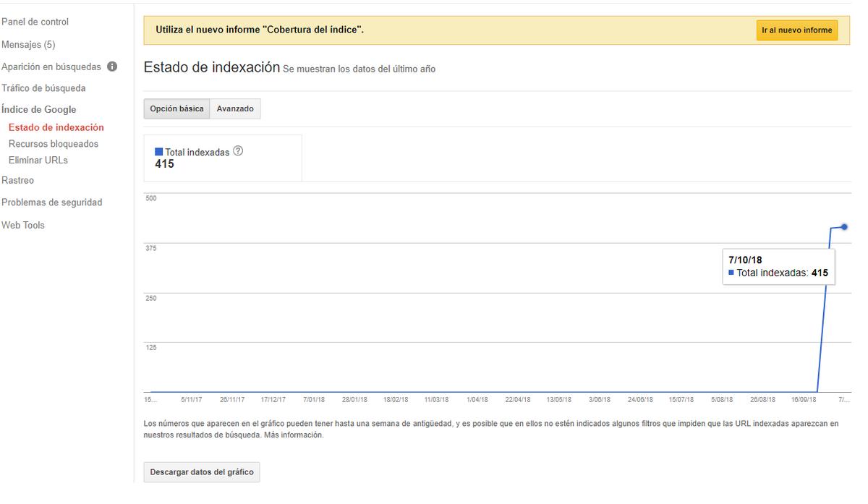
Task: Expand the Rastreo section
Action: coord(18,181)
